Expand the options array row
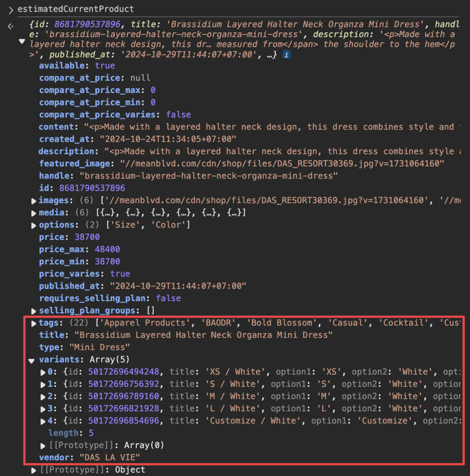The height and width of the screenshot is (476, 470). (x=33, y=225)
